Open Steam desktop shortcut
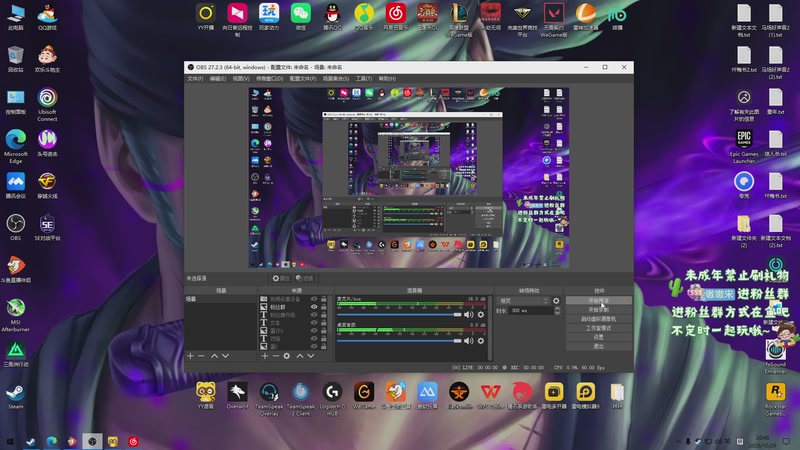This screenshot has height=450, width=800. coord(16,396)
